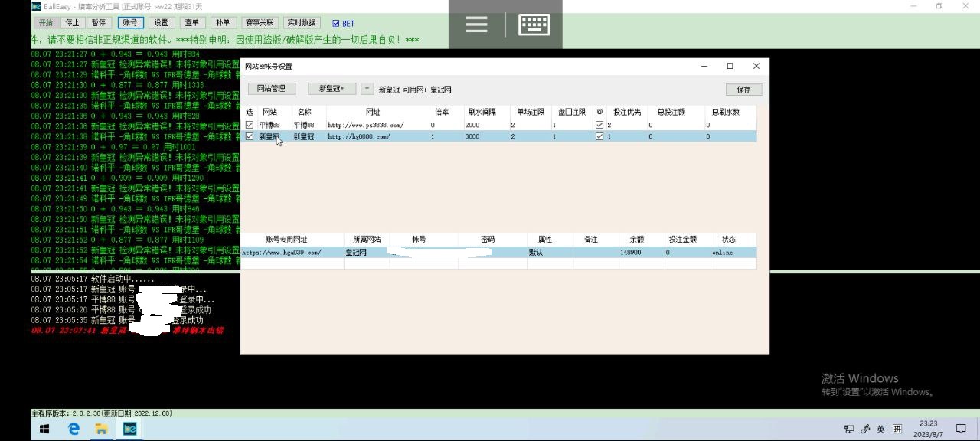Uncheck selection box for 平博88 row
980x441 pixels.
point(250,125)
